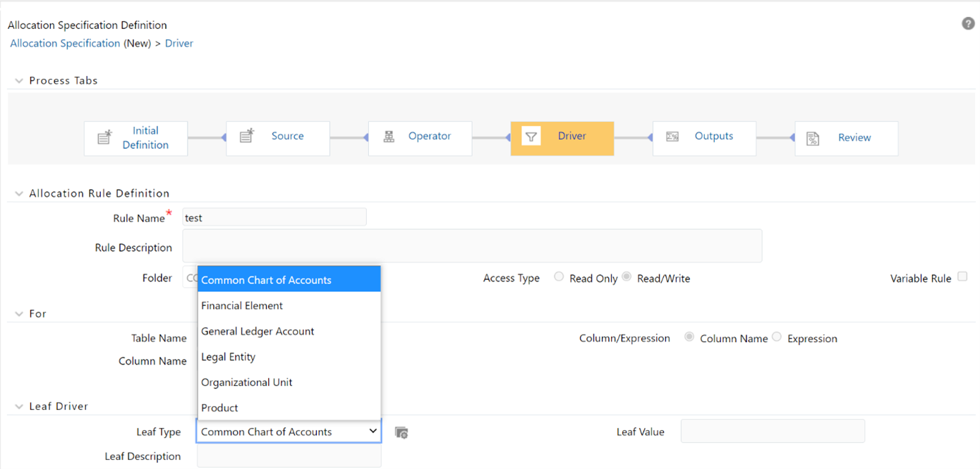The width and height of the screenshot is (980, 469).
Task: Click the Initial Definition step icon
Action: click(104, 138)
